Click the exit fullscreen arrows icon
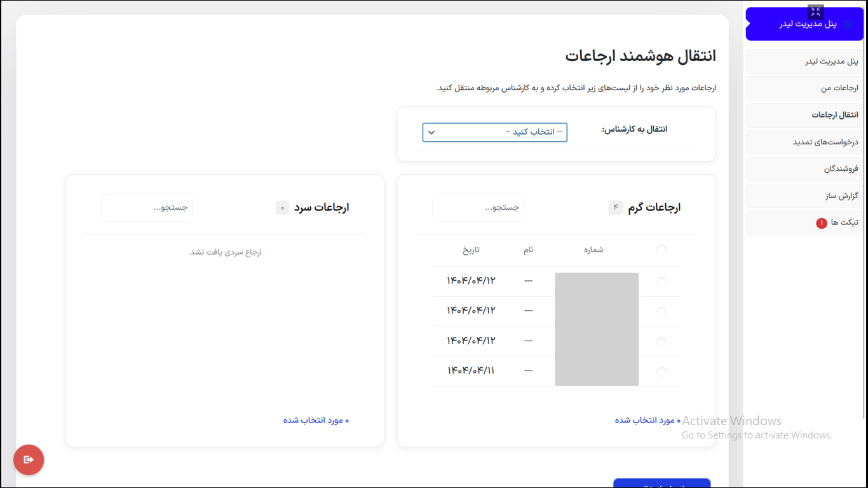868x488 pixels. tap(816, 12)
